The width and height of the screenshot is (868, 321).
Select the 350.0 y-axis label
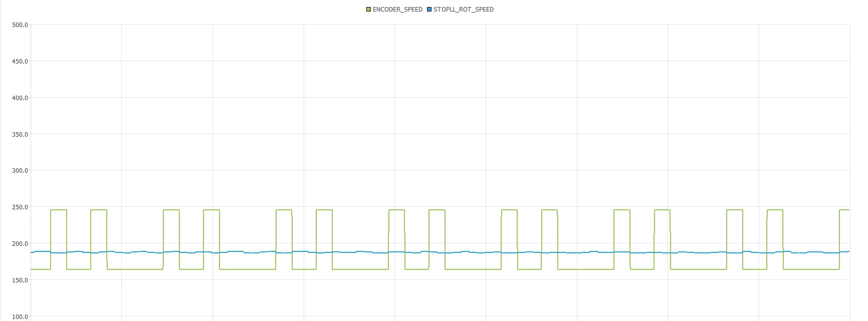click(20, 135)
